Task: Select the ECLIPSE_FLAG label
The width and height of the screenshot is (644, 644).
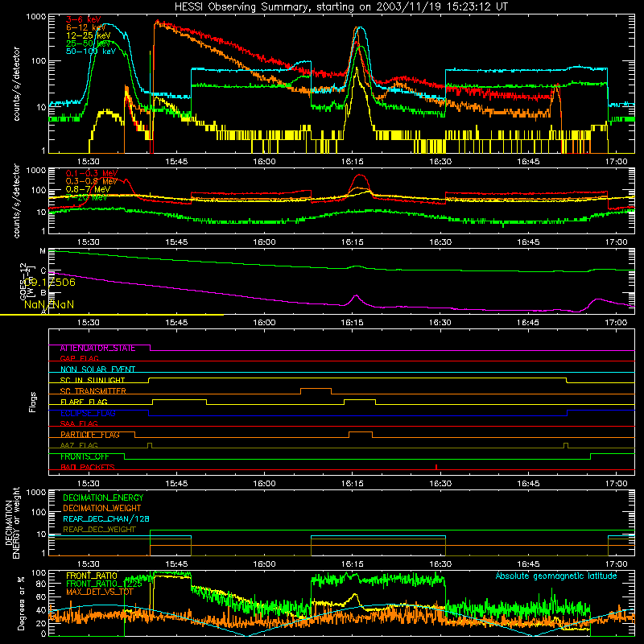Action: (88, 413)
